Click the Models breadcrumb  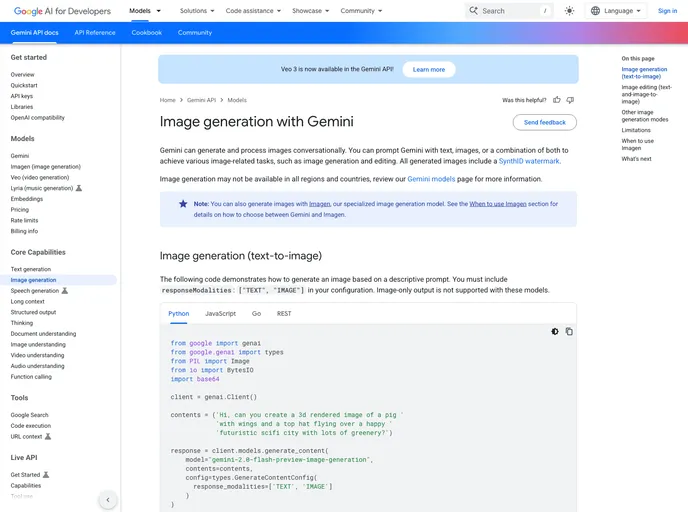click(237, 100)
